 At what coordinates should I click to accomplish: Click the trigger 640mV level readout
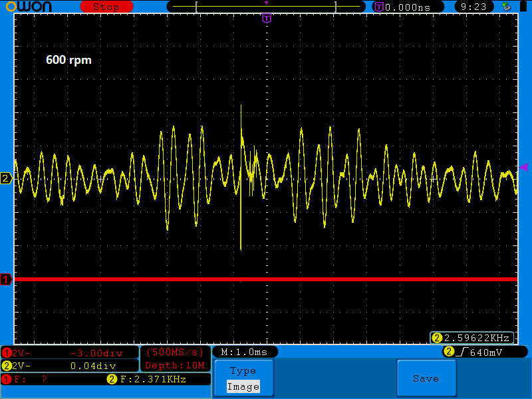(485, 352)
